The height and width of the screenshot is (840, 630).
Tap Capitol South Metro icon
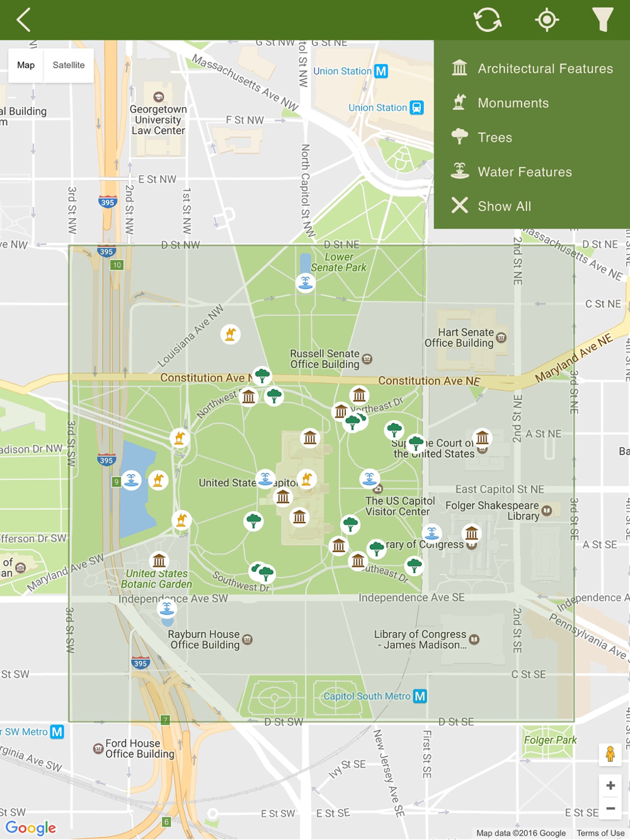420,696
